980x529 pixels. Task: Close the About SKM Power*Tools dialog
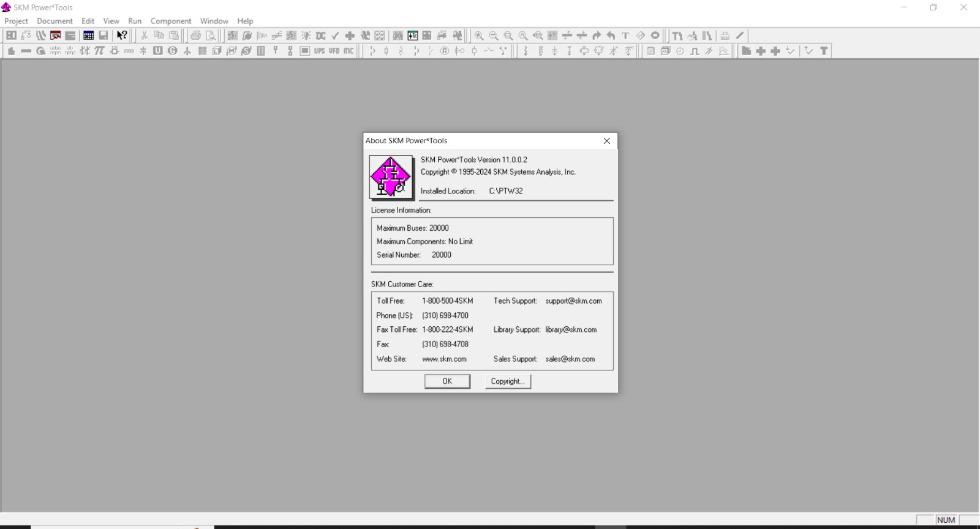pos(607,141)
